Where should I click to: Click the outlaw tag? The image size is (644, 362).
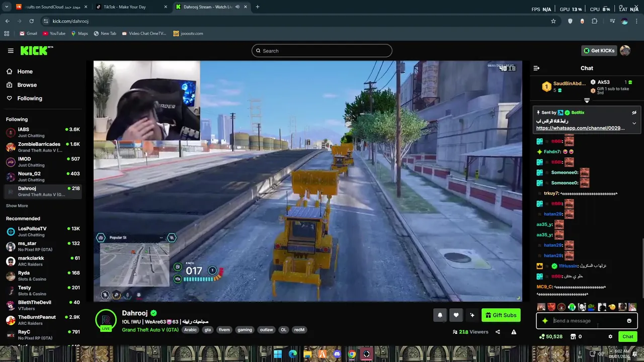[266, 330]
